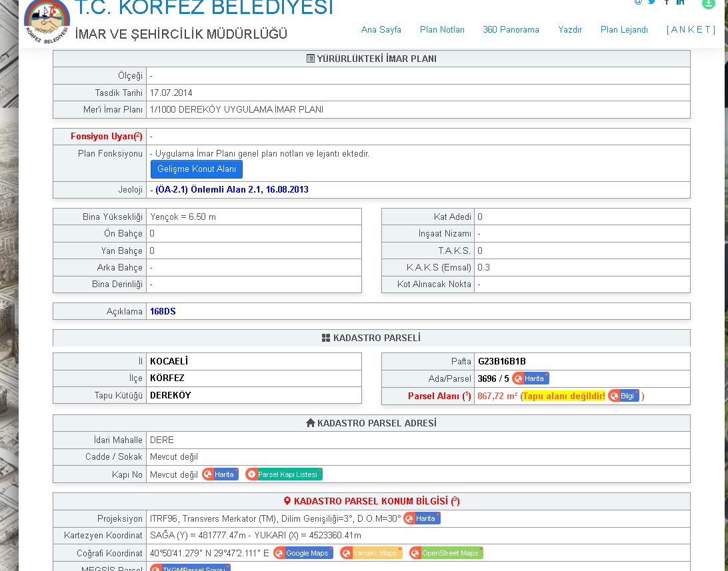Viewport: 728px width, 571px height.
Task: Open Harita button in Projeksiyon row
Action: 422,518
